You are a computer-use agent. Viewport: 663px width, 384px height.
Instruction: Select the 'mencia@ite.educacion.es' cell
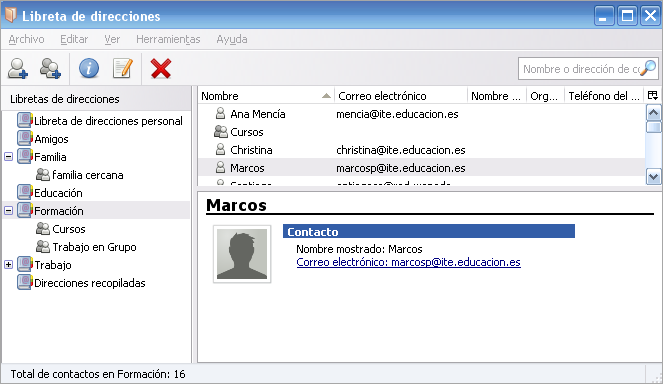pyautogui.click(x=397, y=114)
